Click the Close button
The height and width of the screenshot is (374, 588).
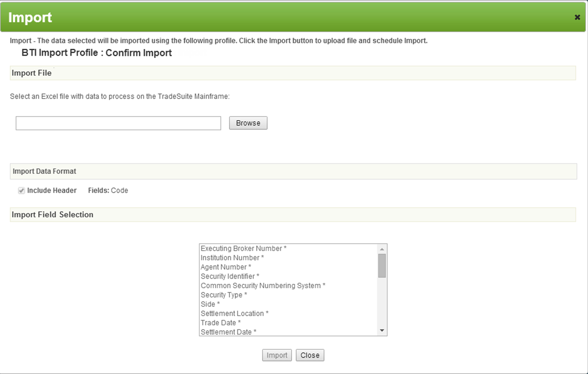(310, 355)
